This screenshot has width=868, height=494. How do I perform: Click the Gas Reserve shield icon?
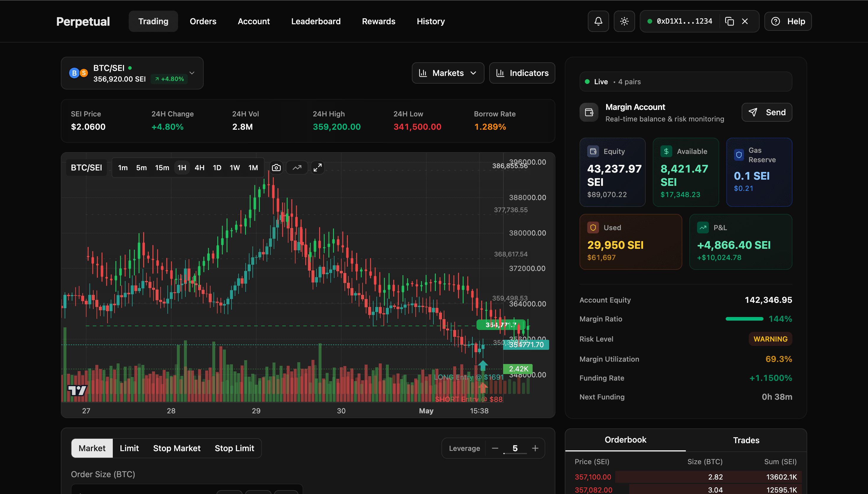coord(739,155)
